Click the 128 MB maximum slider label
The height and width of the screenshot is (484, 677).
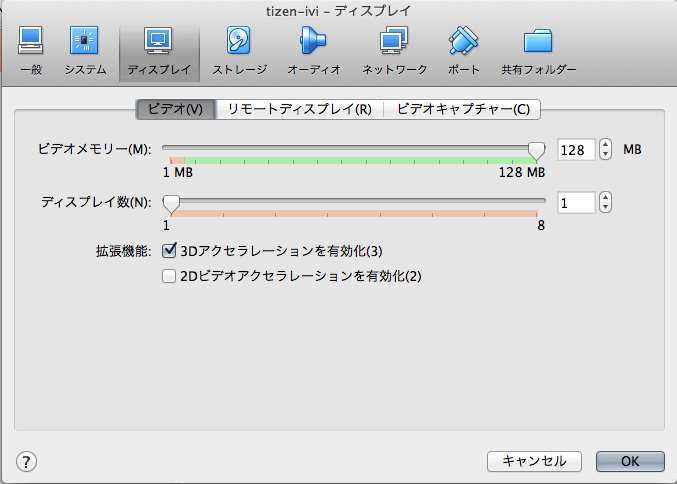click(x=522, y=173)
